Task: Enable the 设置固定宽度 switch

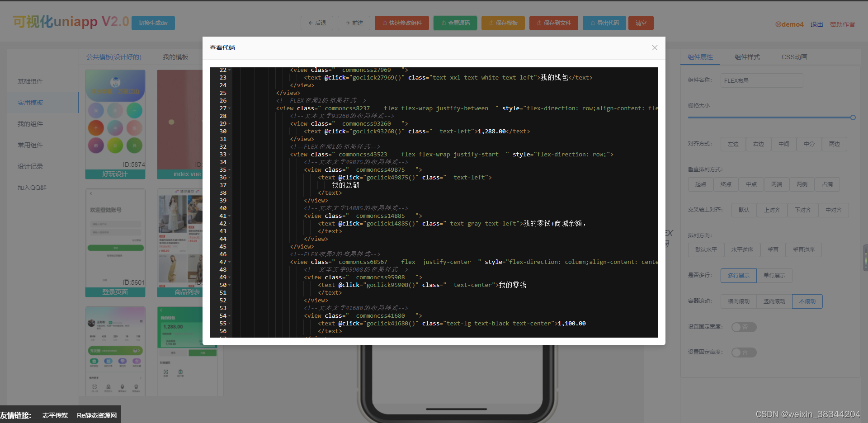Action: (x=744, y=327)
